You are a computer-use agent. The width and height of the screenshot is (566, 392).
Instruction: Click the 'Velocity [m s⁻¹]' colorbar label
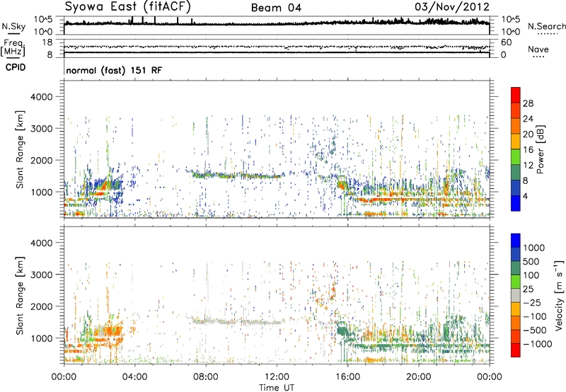pyautogui.click(x=559, y=294)
